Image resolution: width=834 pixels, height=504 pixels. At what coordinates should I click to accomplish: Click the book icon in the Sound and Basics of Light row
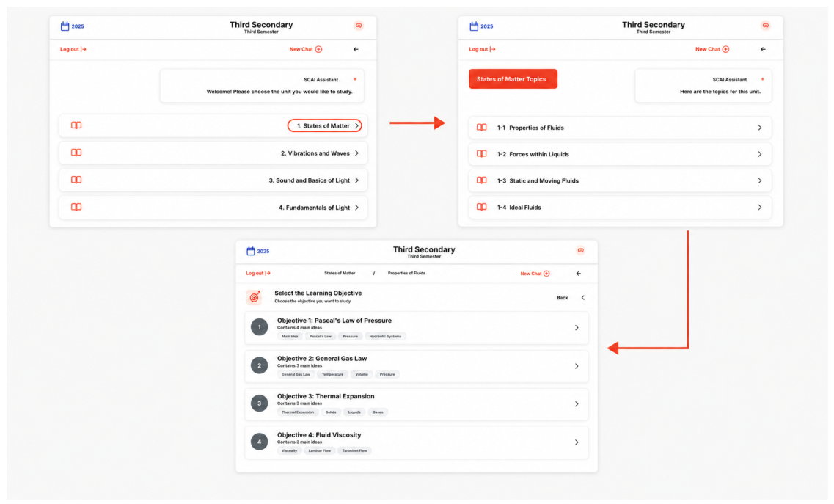(x=76, y=180)
